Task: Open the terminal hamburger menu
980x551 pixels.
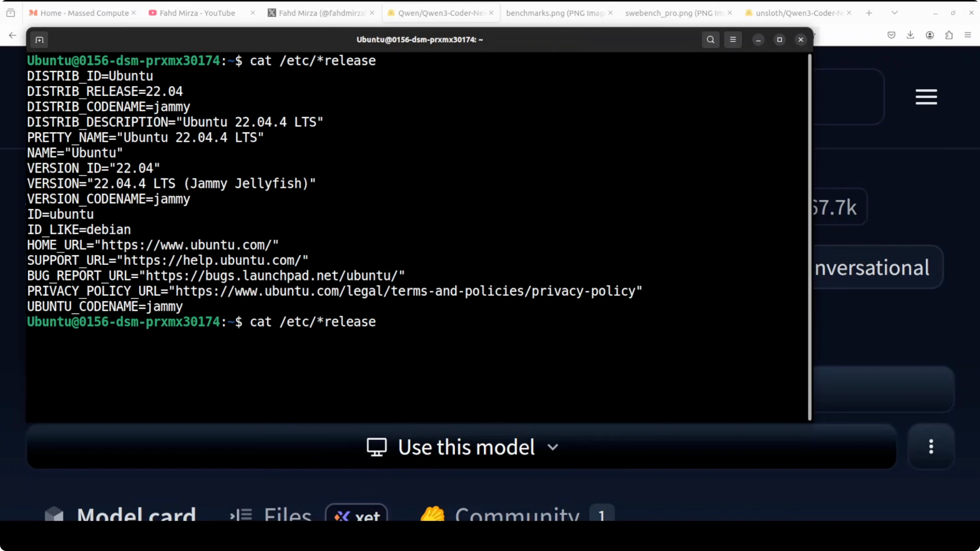Action: pyautogui.click(x=733, y=40)
